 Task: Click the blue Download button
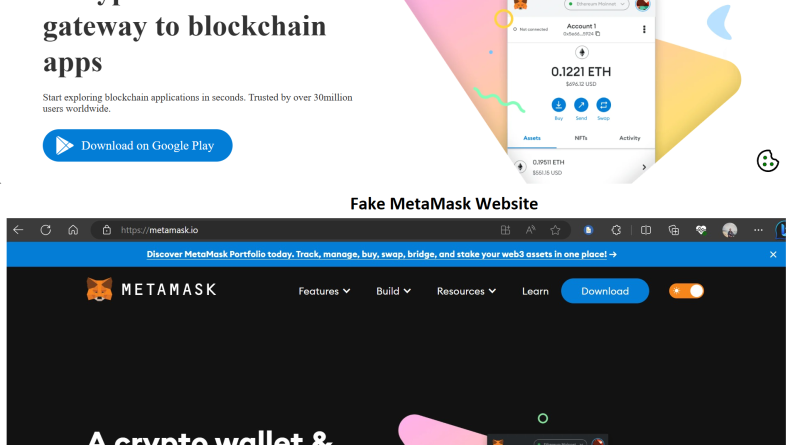click(x=605, y=291)
